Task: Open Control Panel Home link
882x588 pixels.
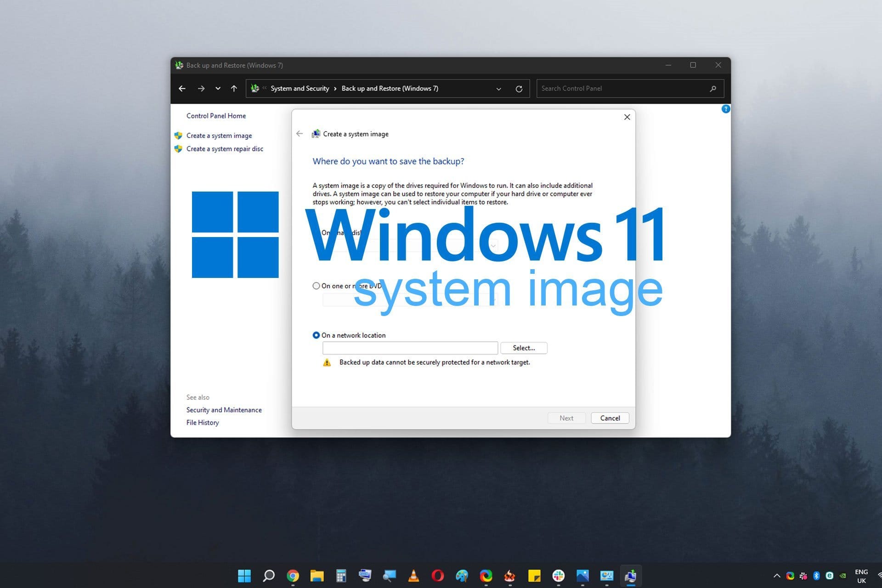Action: 216,116
